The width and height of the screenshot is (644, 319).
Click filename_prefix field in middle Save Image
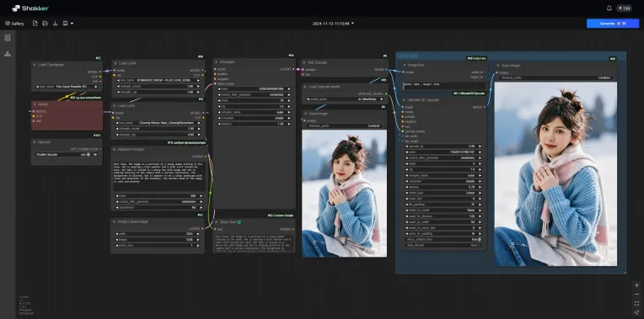(345, 126)
